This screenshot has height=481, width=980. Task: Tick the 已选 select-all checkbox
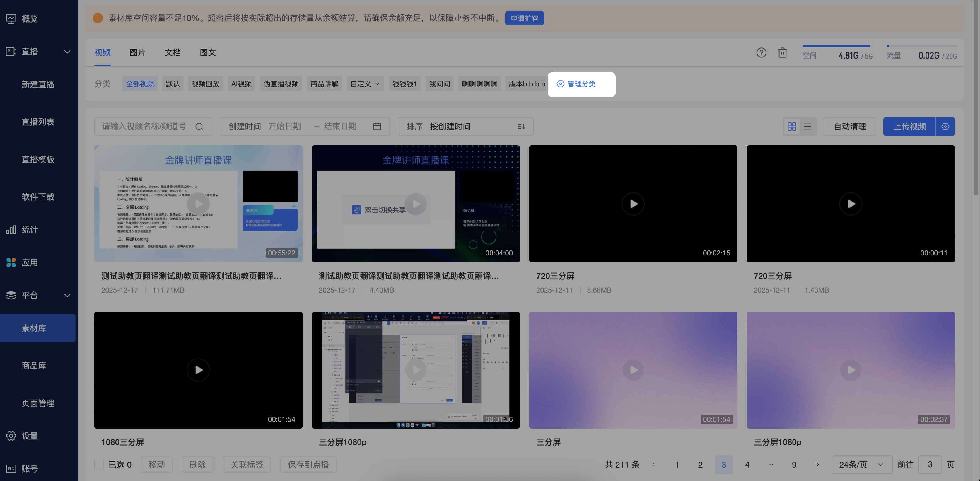click(x=99, y=465)
